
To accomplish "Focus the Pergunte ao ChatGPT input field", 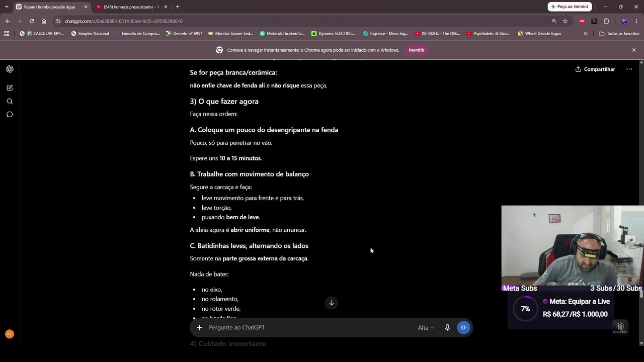I will [309, 327].
